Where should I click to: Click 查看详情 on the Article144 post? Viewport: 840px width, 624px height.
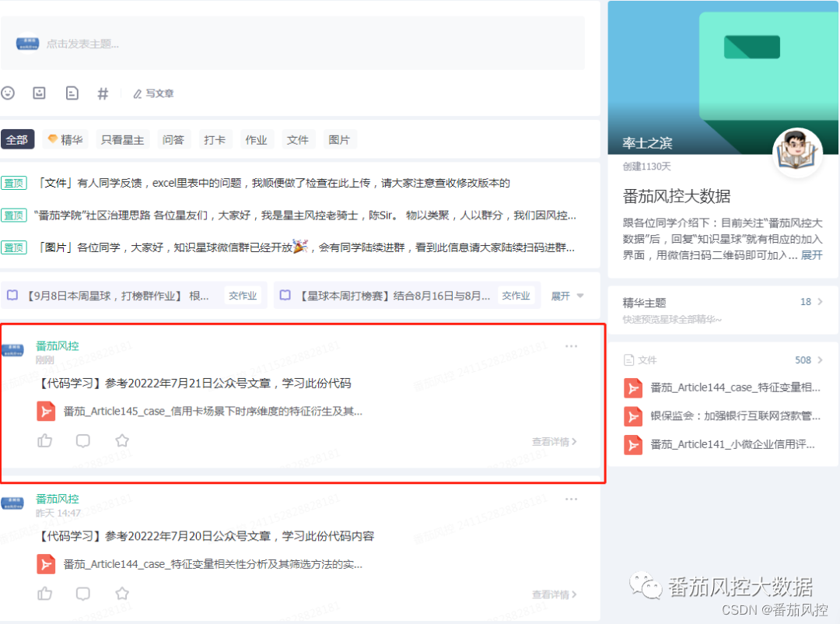(x=555, y=594)
